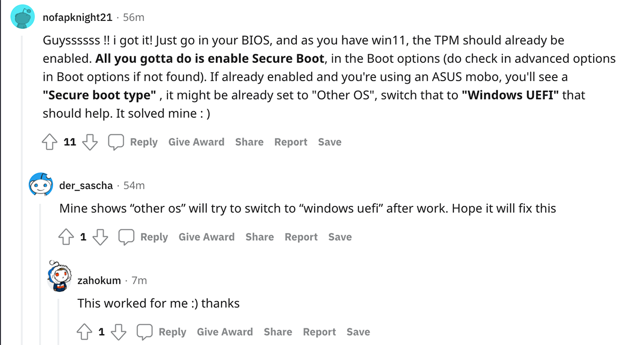Downvote der_sascha's comment
Screen dimensions: 644x345
tap(101, 237)
